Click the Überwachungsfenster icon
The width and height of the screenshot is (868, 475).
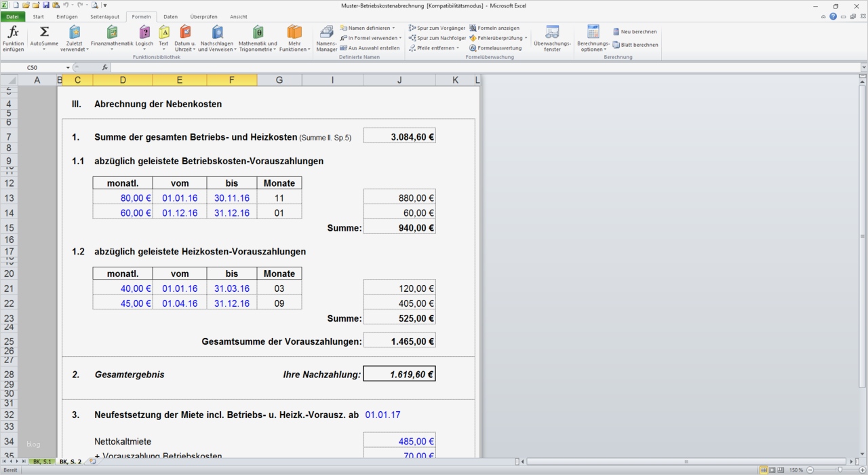(x=551, y=39)
